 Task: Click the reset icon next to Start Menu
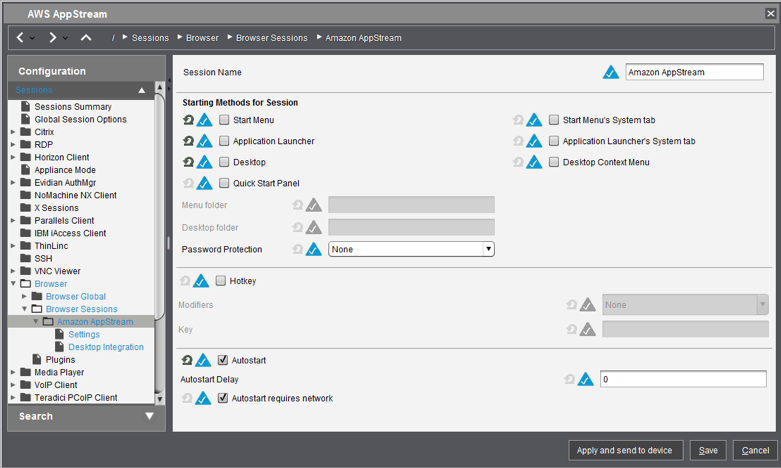(x=188, y=120)
